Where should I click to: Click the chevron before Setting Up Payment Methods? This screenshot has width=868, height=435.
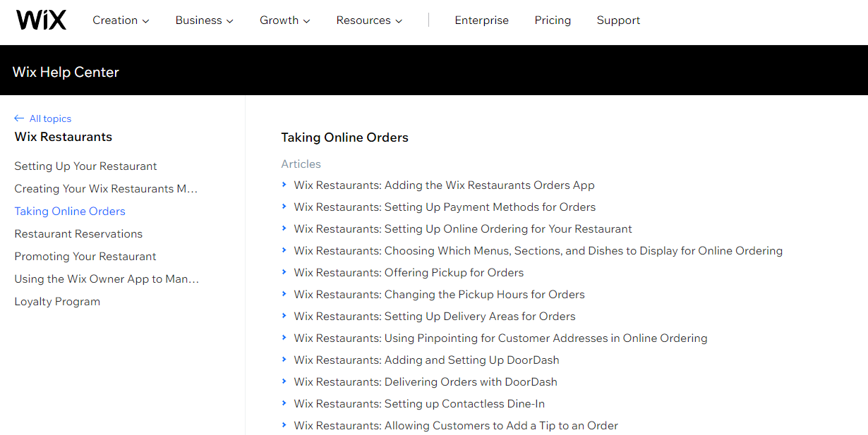pyautogui.click(x=284, y=207)
